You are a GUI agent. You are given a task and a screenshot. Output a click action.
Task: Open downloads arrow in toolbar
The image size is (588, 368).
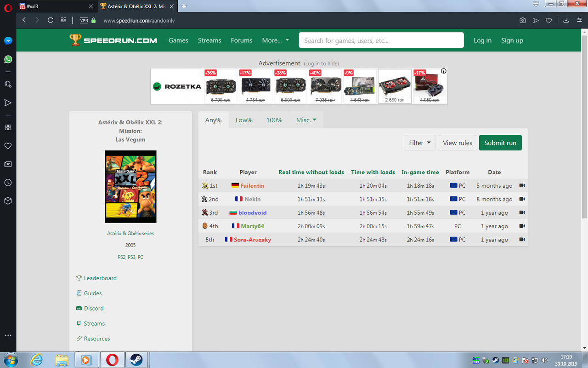pos(566,20)
